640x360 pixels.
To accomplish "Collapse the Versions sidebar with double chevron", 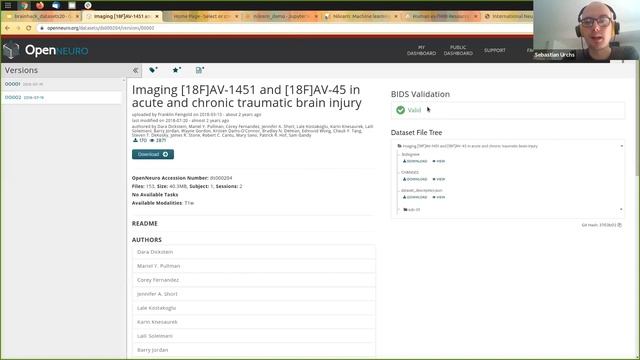I will pos(135,71).
